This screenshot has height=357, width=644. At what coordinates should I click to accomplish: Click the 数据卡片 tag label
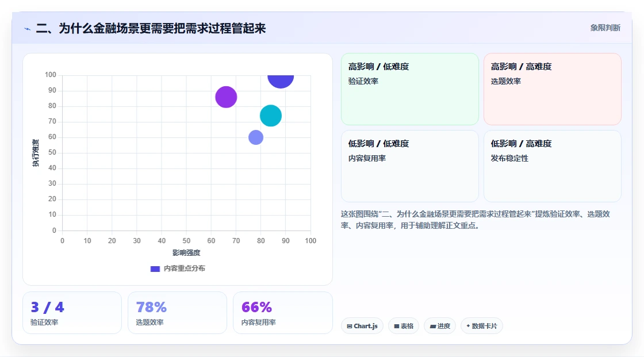(x=484, y=326)
